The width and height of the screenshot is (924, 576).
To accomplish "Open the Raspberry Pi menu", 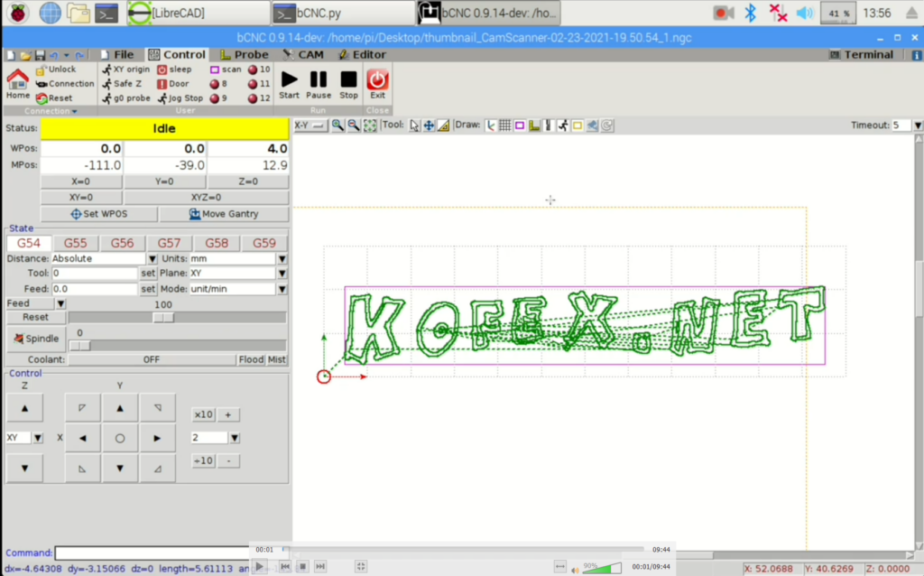I will tap(18, 13).
